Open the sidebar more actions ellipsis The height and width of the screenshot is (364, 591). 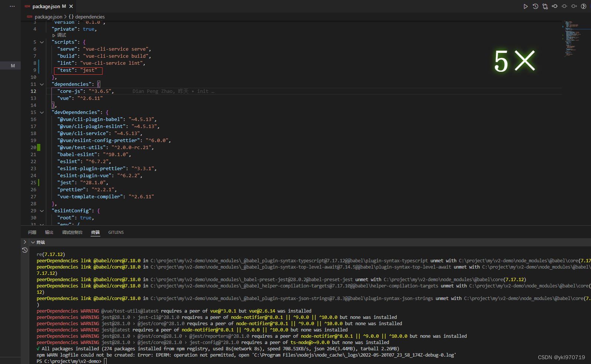pos(12,6)
